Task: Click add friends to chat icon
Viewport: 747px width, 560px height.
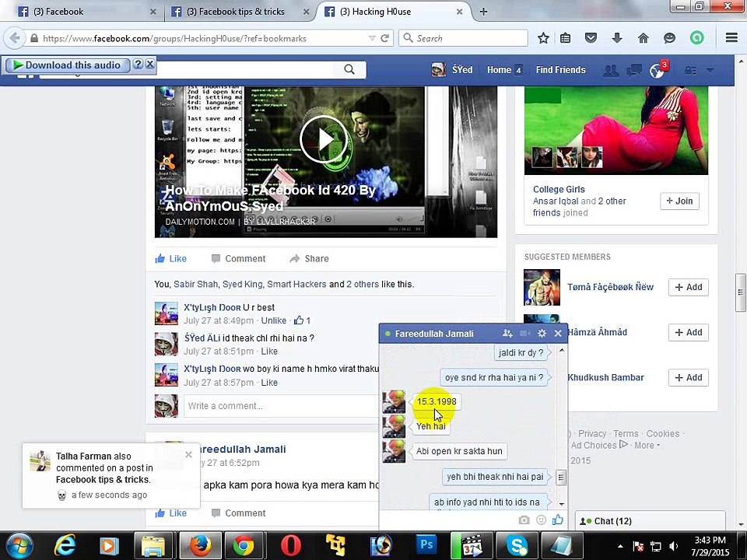Action: [507, 334]
